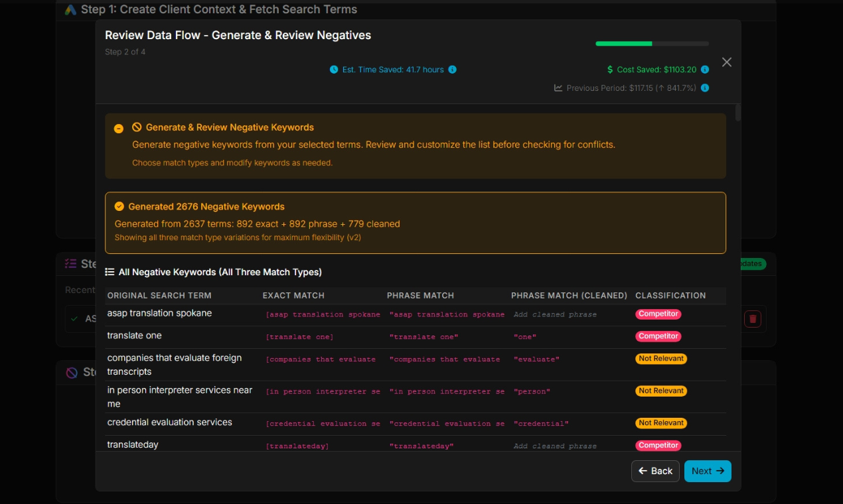Click the Classification column header
843x504 pixels.
(670, 296)
